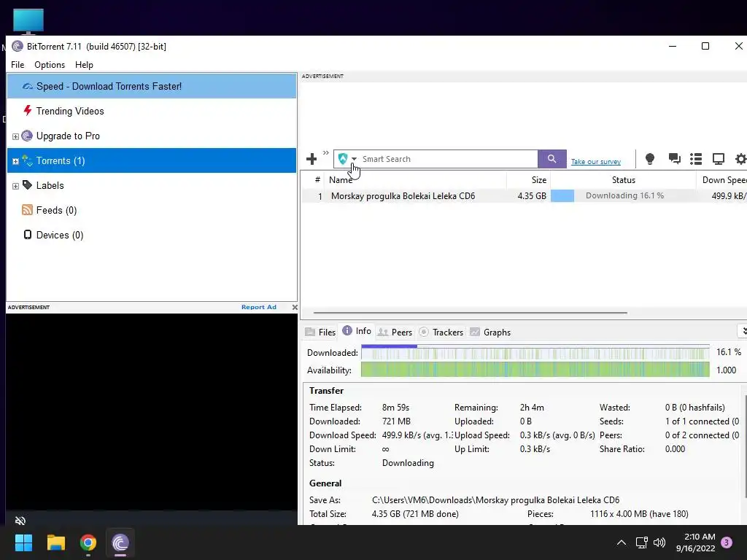Select Trending Videos in sidebar
This screenshot has height=560, width=747.
(152, 111)
